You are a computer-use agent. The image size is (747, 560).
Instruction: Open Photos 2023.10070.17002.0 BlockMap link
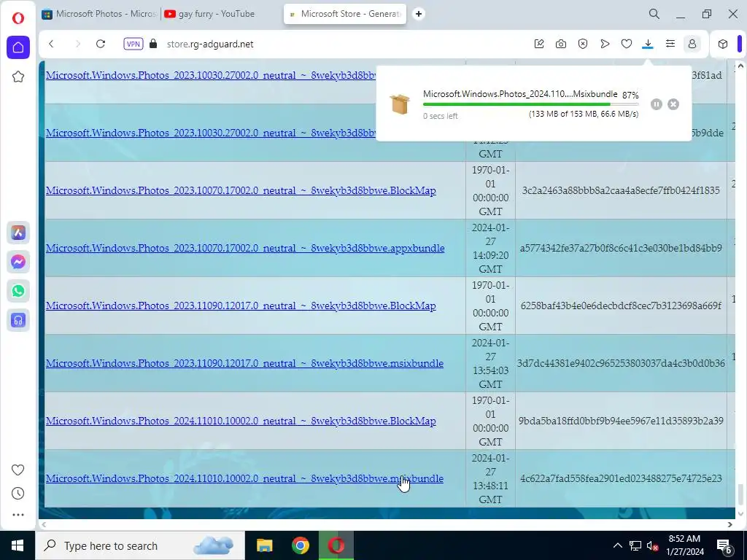pos(241,190)
